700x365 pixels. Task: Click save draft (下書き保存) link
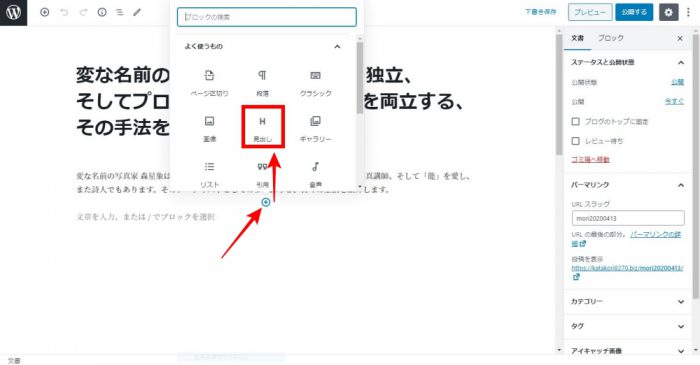coord(541,12)
